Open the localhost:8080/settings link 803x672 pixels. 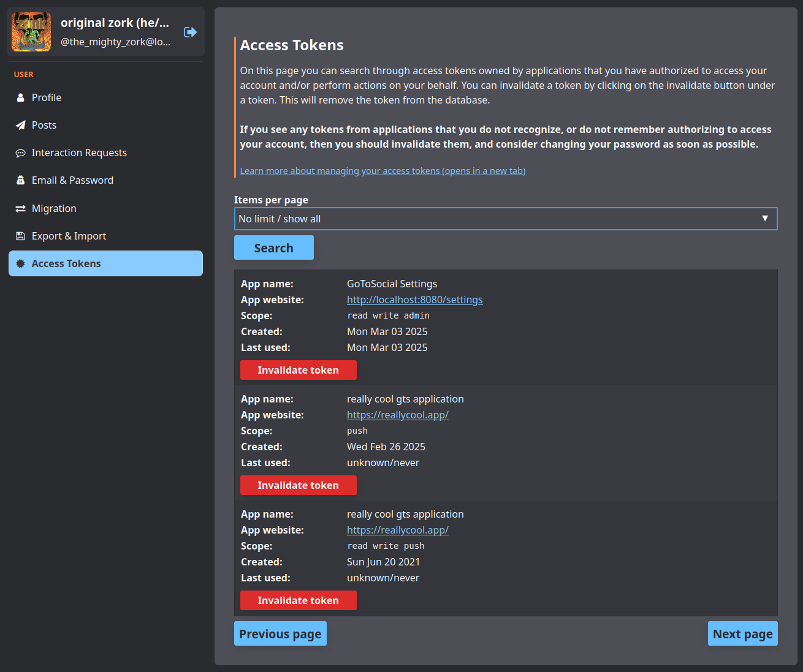click(414, 300)
